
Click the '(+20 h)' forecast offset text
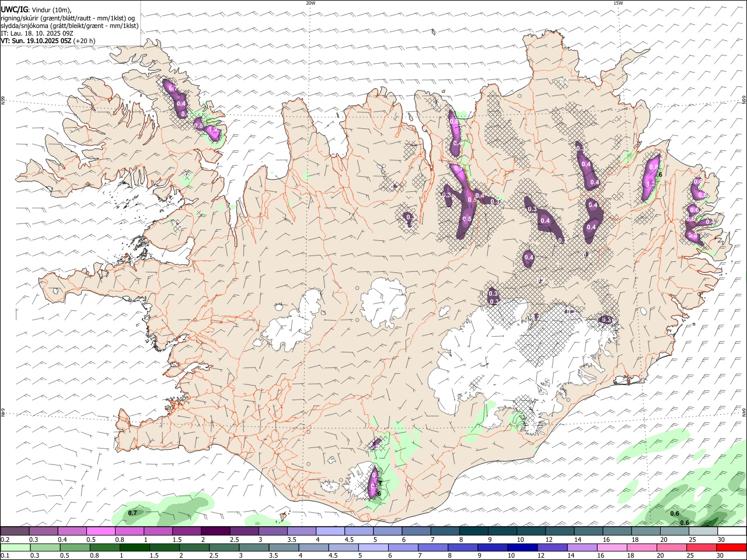pos(85,41)
